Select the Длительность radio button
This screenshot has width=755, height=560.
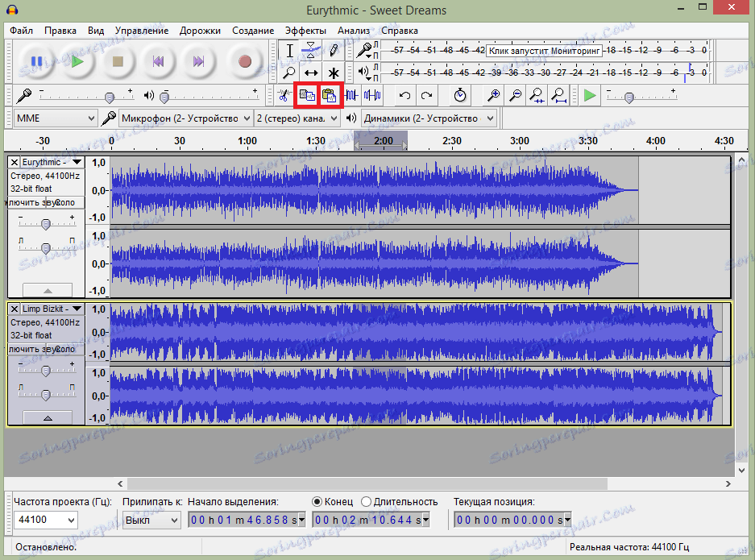tap(365, 501)
